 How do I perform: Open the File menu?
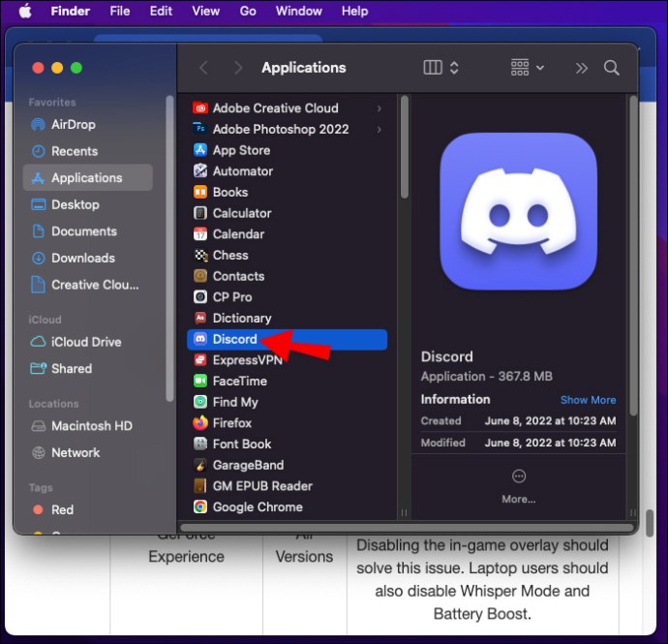tap(120, 11)
